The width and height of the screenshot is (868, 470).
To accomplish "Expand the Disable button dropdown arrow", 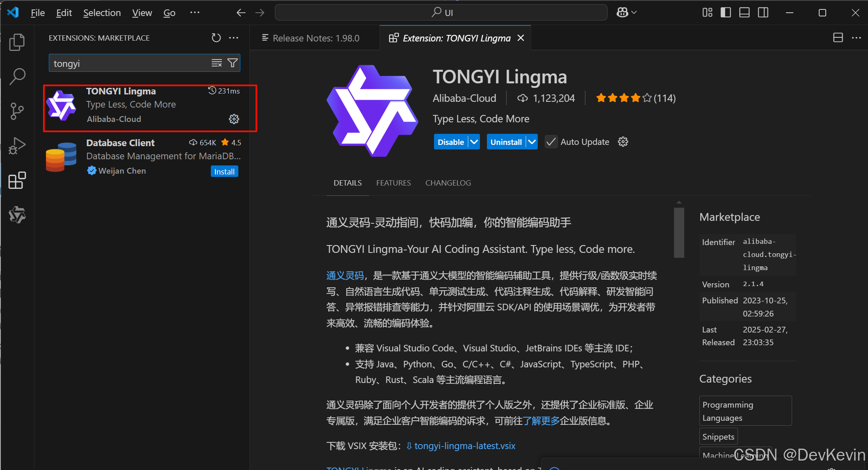I will click(x=474, y=142).
